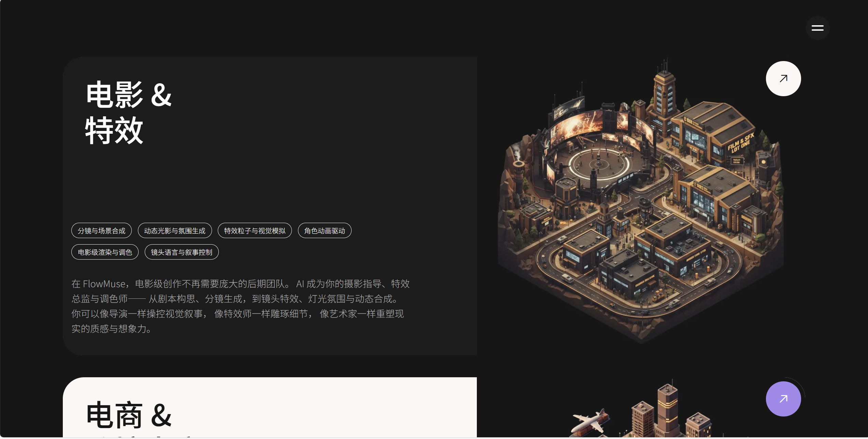This screenshot has height=439, width=868.
Task: Click the FILM & SFX LOT ONE building sign
Action: tap(741, 143)
